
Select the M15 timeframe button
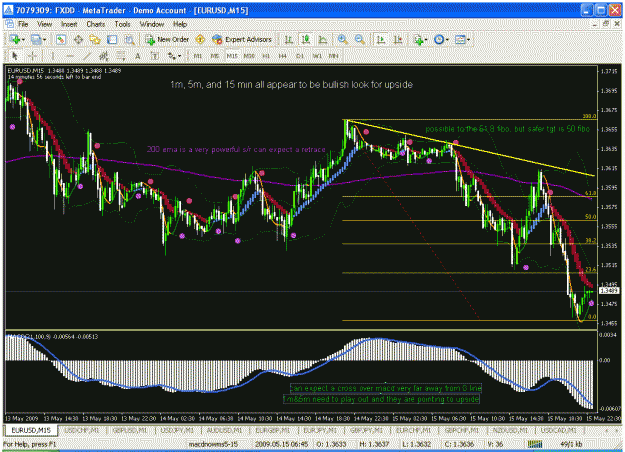tap(232, 56)
